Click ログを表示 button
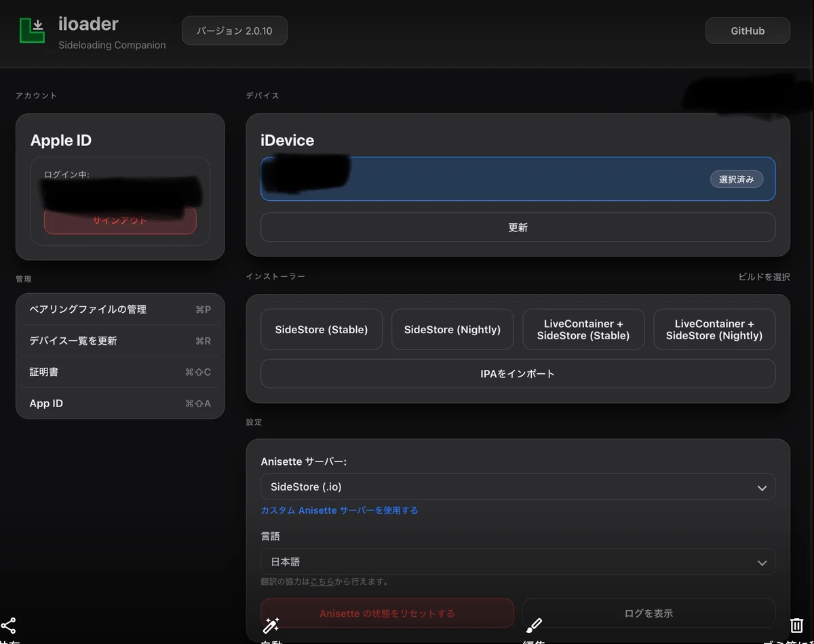The width and height of the screenshot is (814, 644). pos(648,613)
